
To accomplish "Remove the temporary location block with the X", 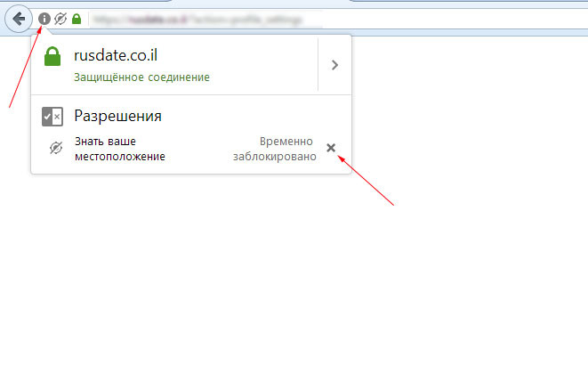I will [x=331, y=148].
